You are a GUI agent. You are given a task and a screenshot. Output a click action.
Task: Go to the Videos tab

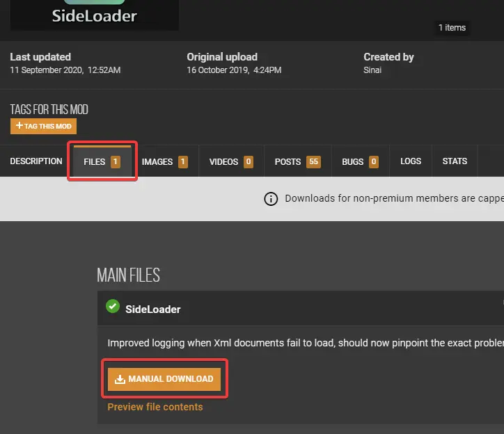point(231,161)
